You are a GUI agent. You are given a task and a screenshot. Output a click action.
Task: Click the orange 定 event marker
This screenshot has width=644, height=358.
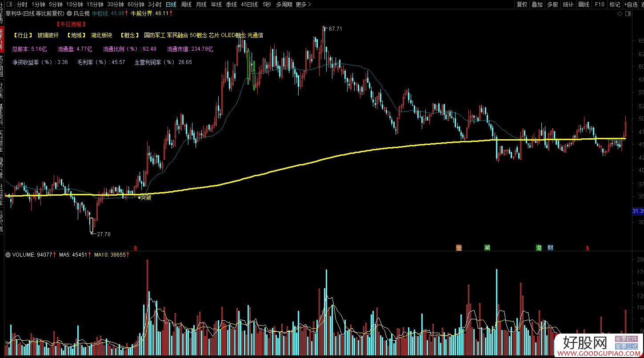tap(459, 248)
